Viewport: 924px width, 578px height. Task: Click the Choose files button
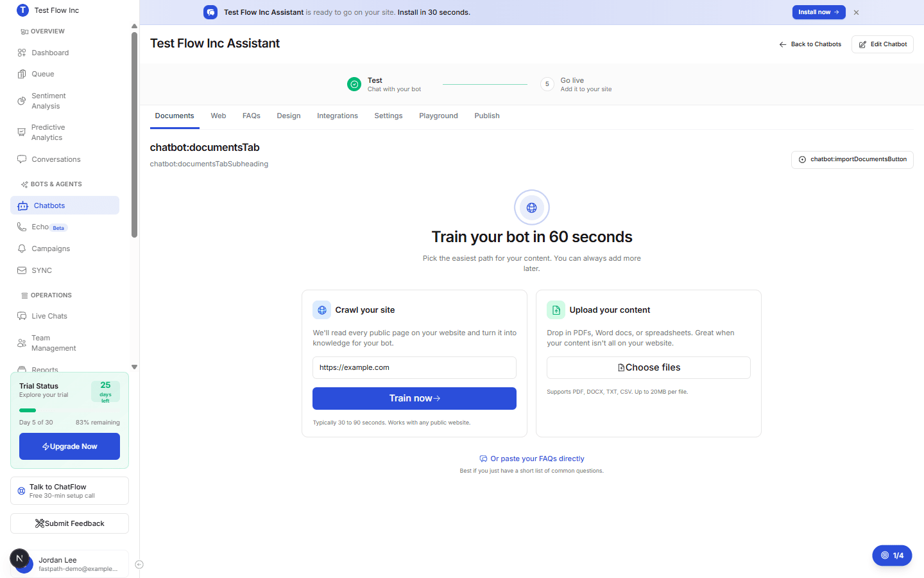tap(649, 367)
